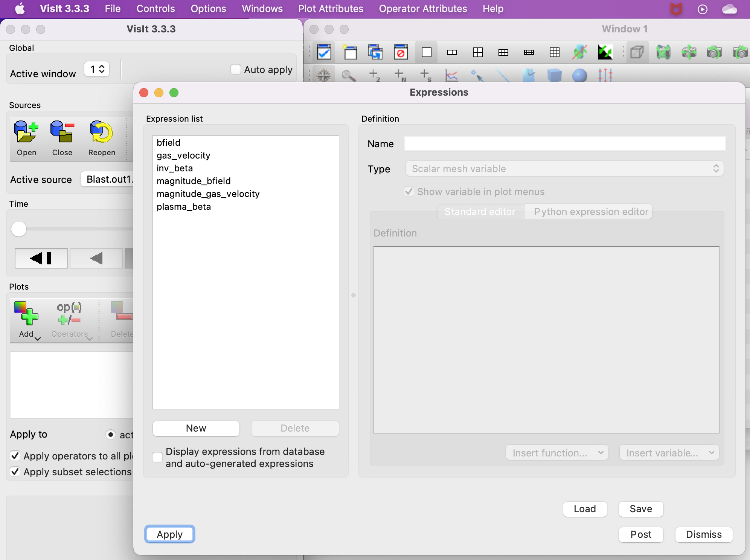Click the Load button
Screen dimensions: 750x560
coord(585,509)
